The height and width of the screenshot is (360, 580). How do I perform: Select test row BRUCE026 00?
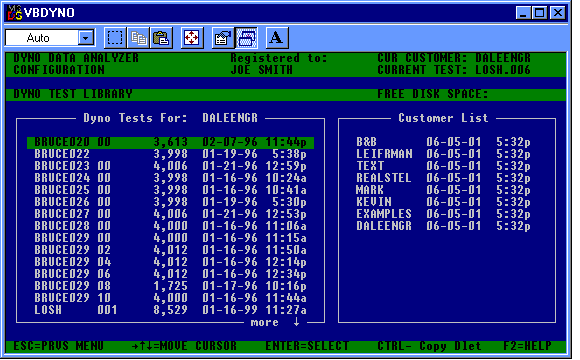[x=171, y=202]
